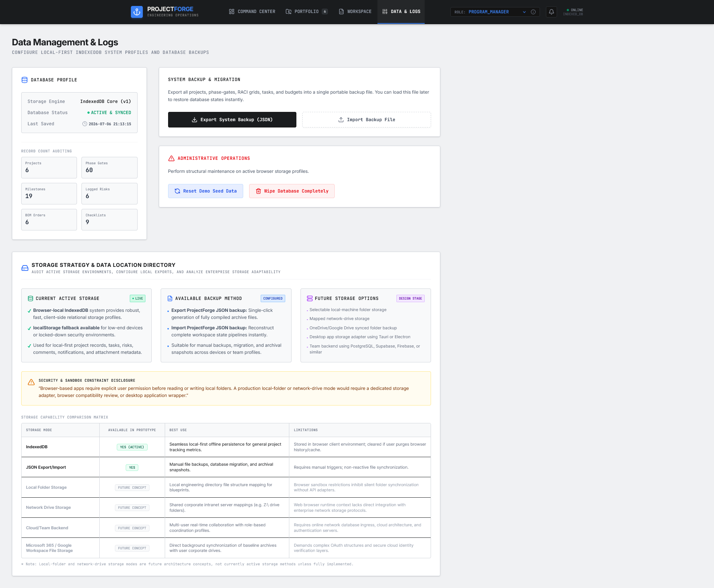This screenshot has height=588, width=714.
Task: Click the Checklists count card
Action: (109, 220)
